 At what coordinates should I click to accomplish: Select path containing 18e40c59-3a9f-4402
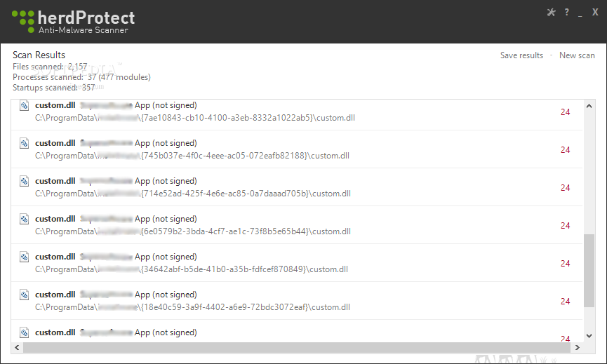coord(192,307)
